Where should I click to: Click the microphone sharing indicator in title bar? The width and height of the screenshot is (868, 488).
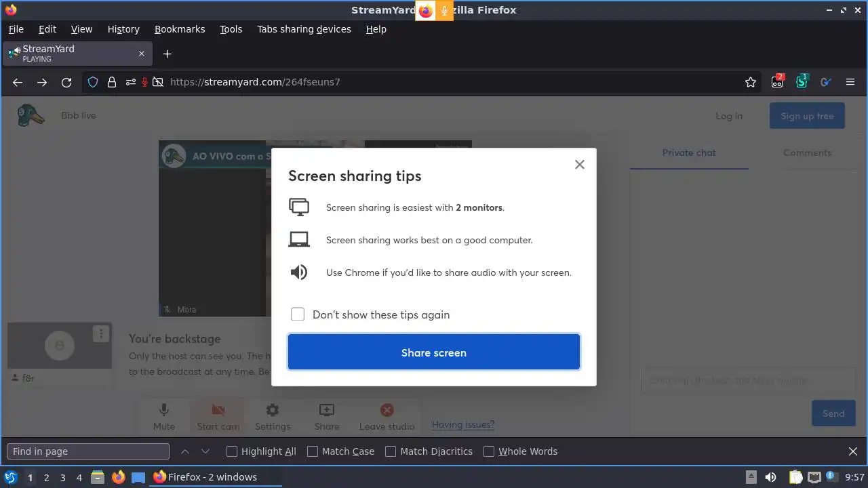pyautogui.click(x=444, y=11)
